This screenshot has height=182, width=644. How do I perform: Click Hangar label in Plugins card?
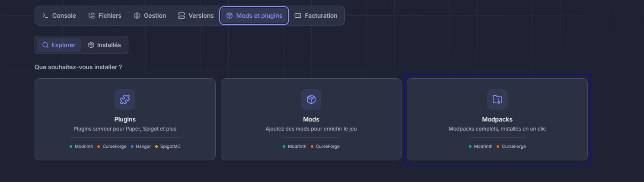click(x=143, y=147)
